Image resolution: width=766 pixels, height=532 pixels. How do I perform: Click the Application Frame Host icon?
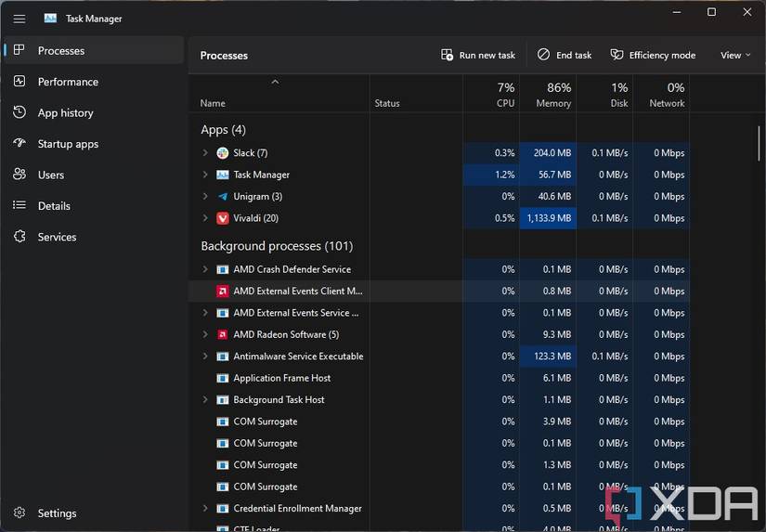pos(222,378)
